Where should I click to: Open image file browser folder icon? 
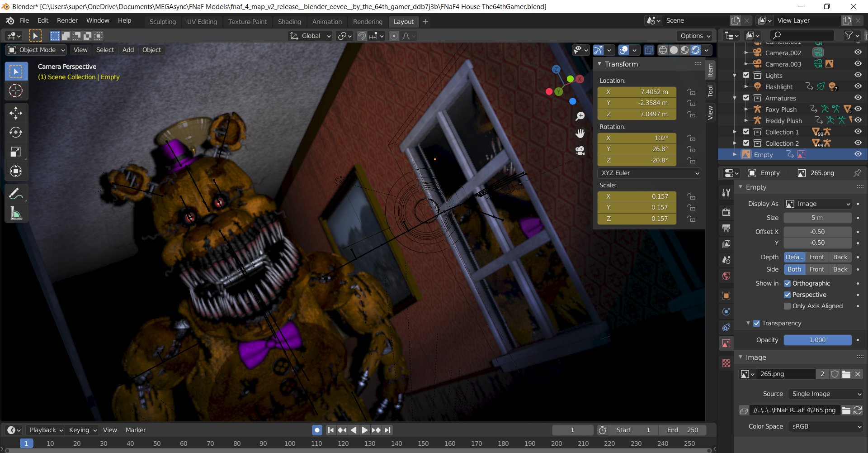click(846, 374)
